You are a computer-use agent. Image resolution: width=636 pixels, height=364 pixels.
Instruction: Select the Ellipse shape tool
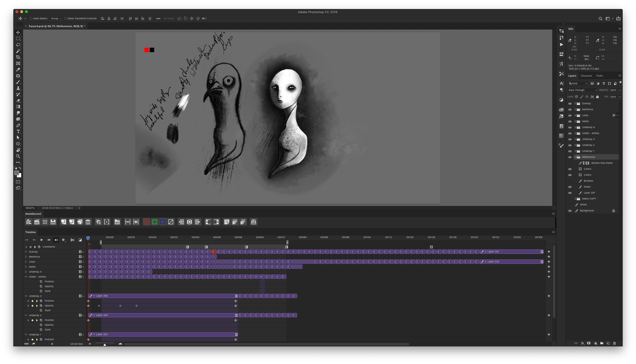(x=18, y=144)
